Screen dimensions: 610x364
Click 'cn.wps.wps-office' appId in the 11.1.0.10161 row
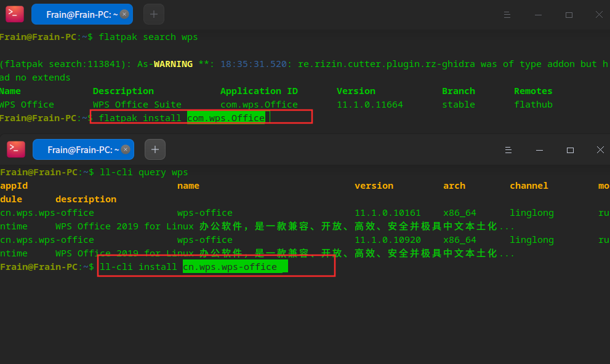coord(47,213)
